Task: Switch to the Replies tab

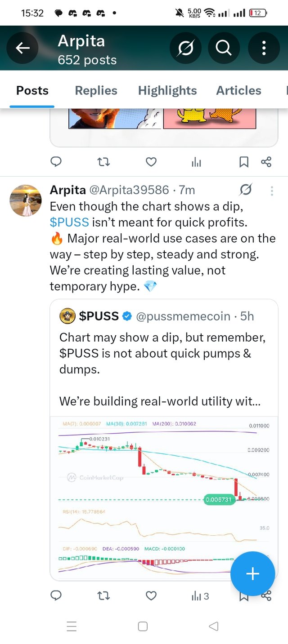Action: click(96, 90)
